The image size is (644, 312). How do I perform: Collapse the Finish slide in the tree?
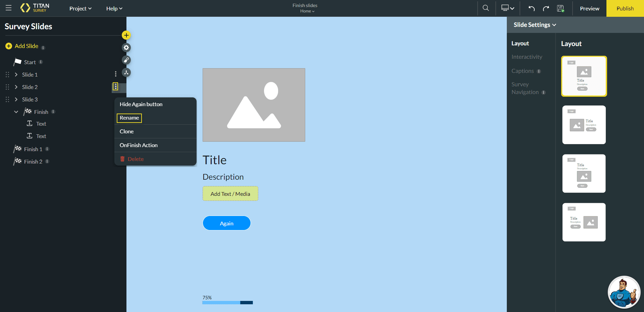pos(15,112)
